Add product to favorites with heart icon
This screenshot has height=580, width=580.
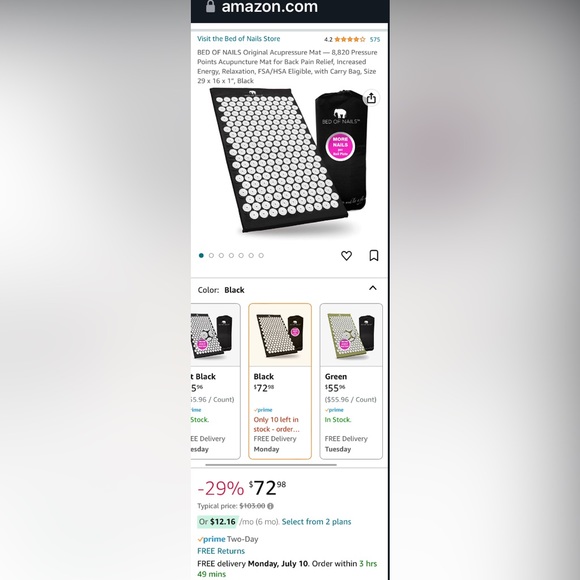point(346,256)
